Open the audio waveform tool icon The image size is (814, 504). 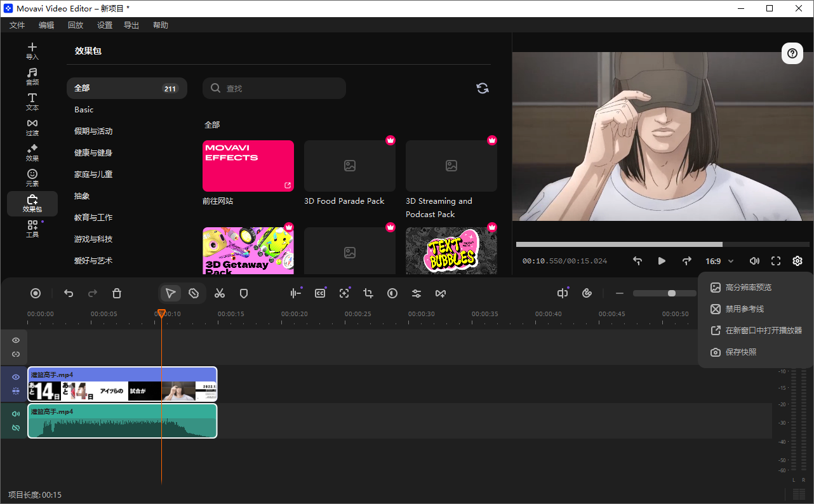(296, 293)
